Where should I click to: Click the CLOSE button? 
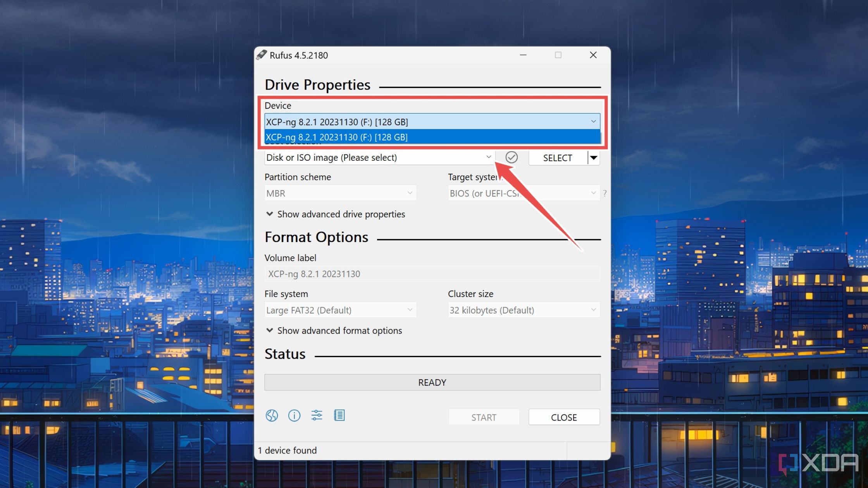(564, 417)
